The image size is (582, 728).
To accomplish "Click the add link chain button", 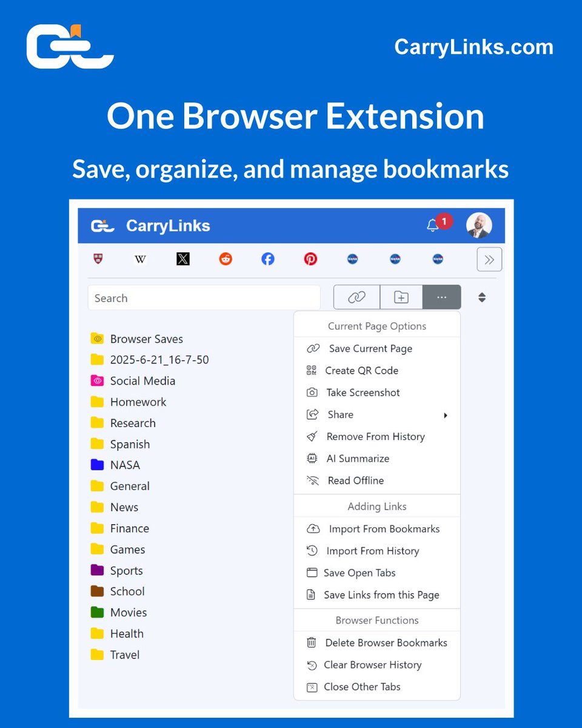I will pyautogui.click(x=356, y=297).
